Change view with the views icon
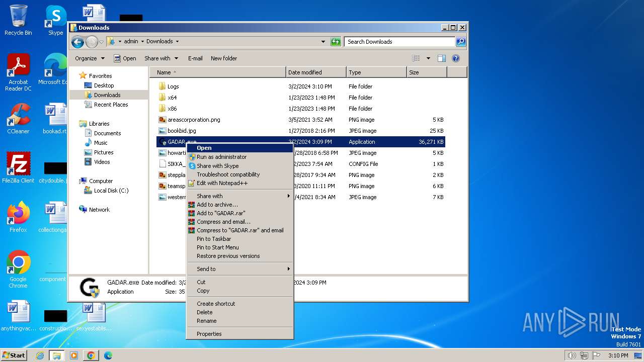Screen dimensions: 644x362 (416, 58)
